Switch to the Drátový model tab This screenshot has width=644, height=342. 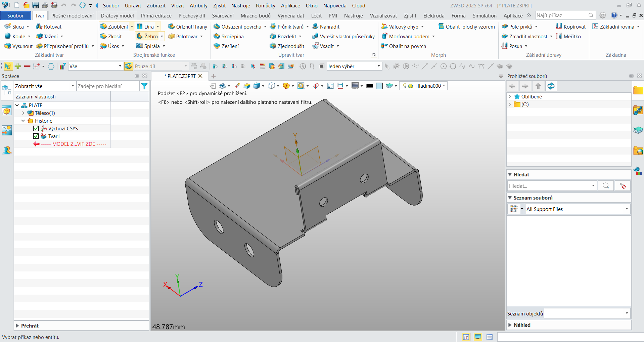click(117, 15)
